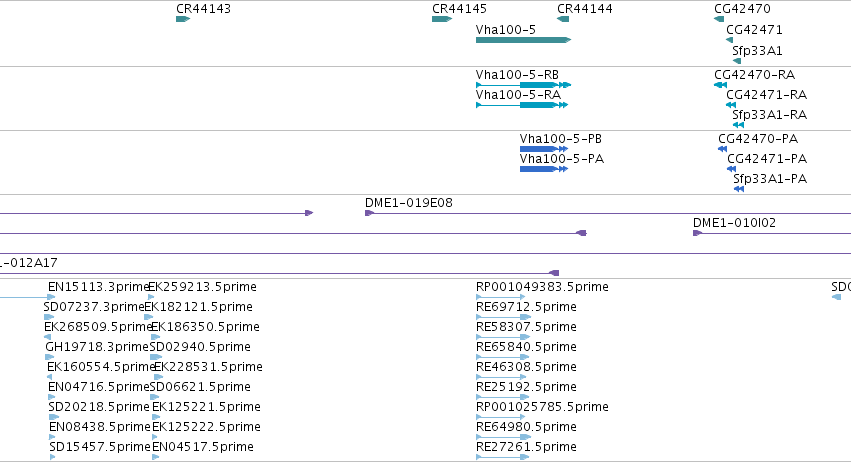This screenshot has width=851, height=462.
Task: Select the EK268509.5prime EST
Action: click(x=47, y=337)
